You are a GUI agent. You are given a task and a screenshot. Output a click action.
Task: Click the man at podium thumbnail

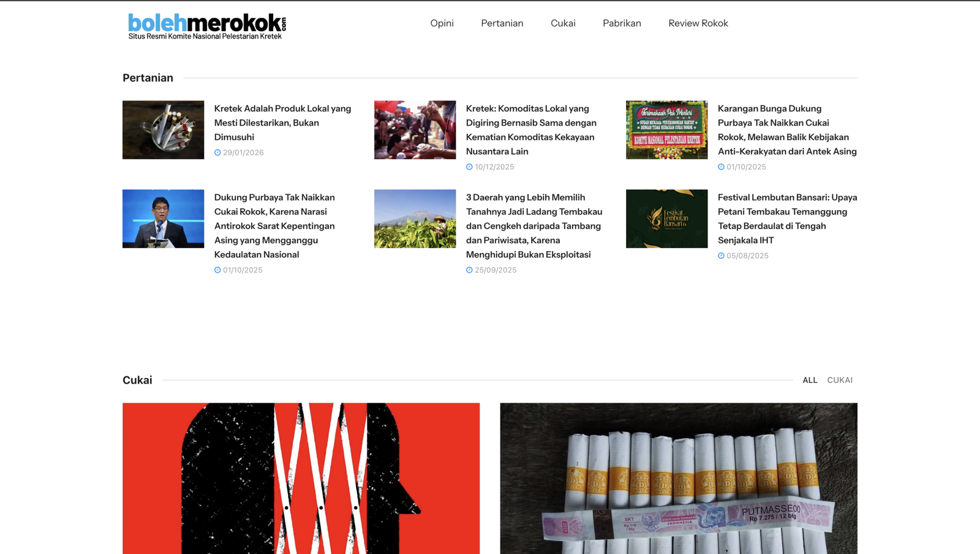click(x=164, y=219)
